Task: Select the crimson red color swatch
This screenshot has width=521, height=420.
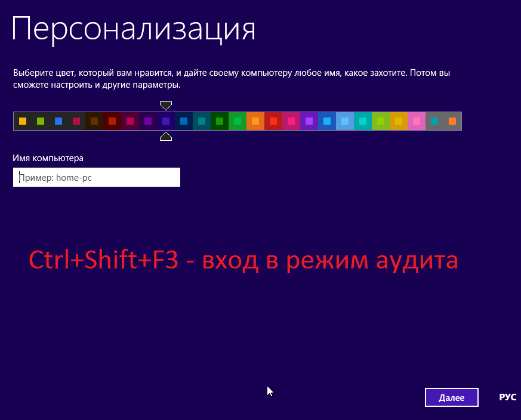Action: click(x=75, y=121)
